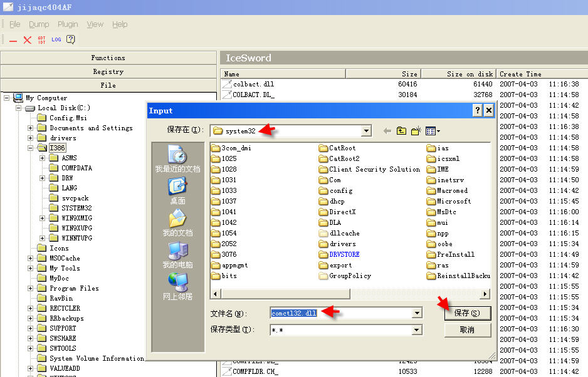Collapse the Local Disk (C:) node

[x=18, y=108]
